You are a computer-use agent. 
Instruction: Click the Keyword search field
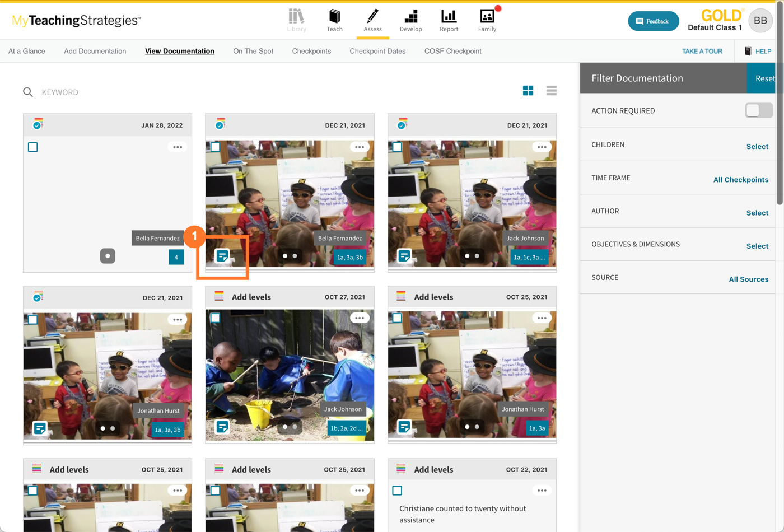[168, 92]
